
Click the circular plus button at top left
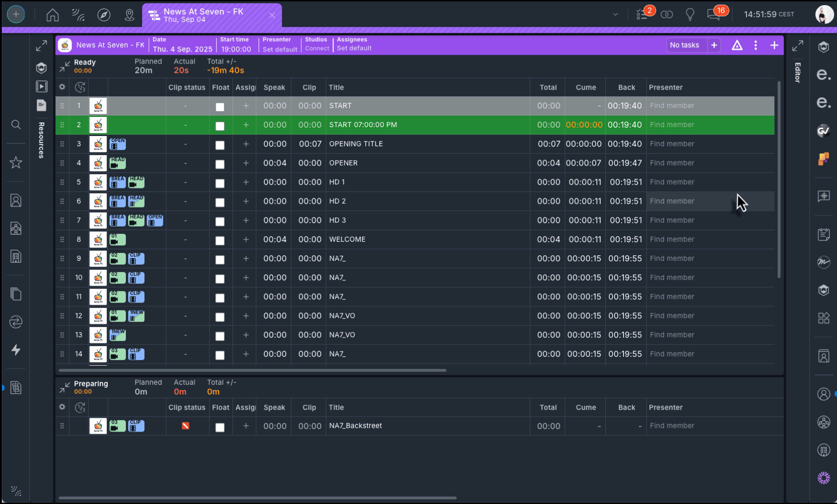(16, 14)
